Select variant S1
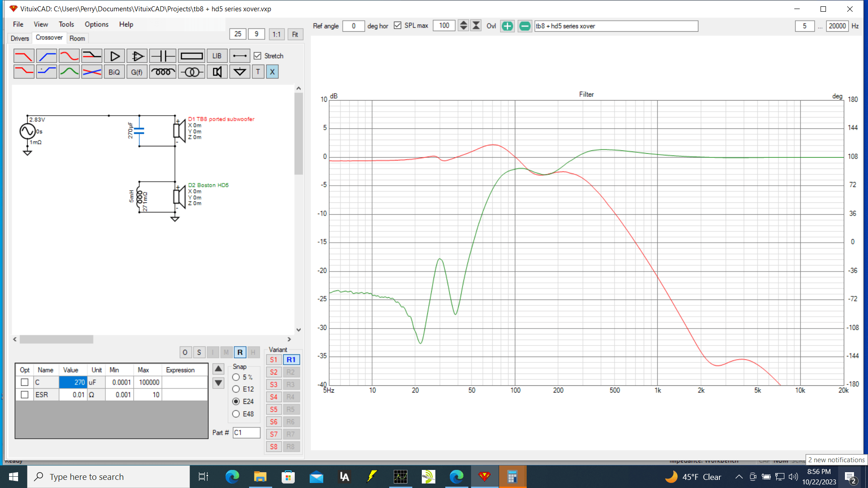Screen dimensions: 868x488 click(x=274, y=360)
